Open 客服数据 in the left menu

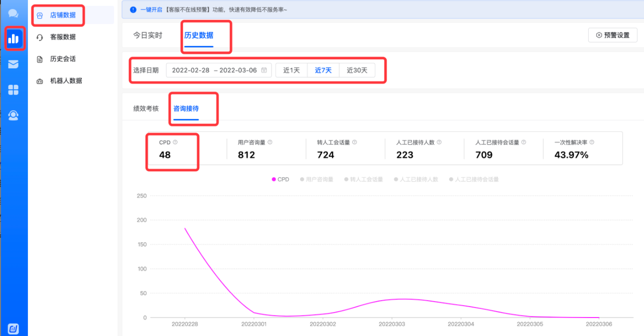(x=63, y=37)
